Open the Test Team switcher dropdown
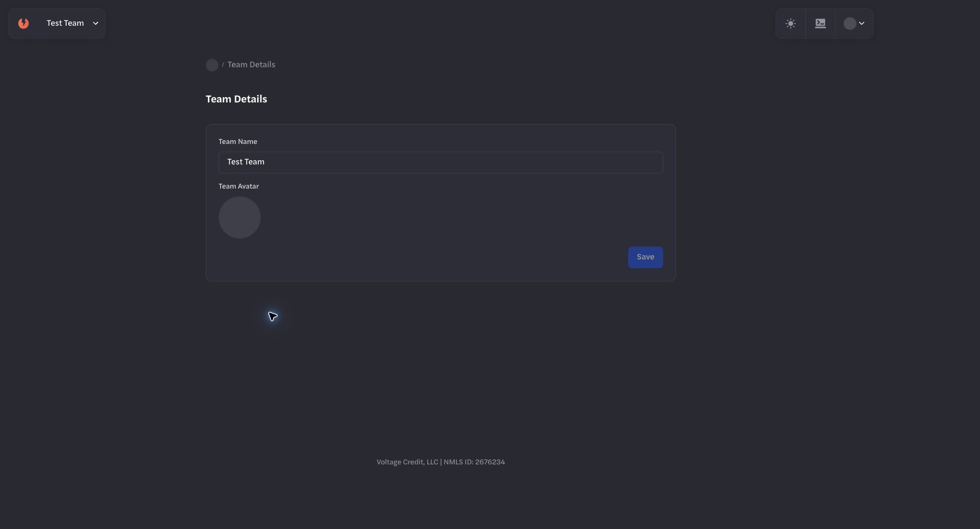 [72, 23]
